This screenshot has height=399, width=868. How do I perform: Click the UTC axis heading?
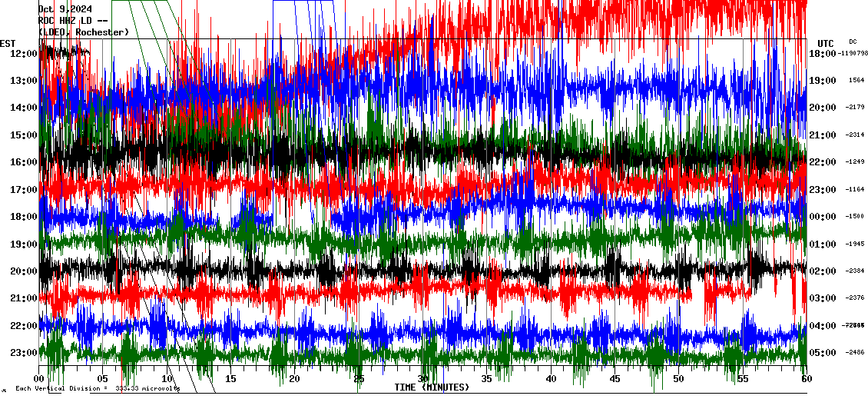(x=825, y=43)
